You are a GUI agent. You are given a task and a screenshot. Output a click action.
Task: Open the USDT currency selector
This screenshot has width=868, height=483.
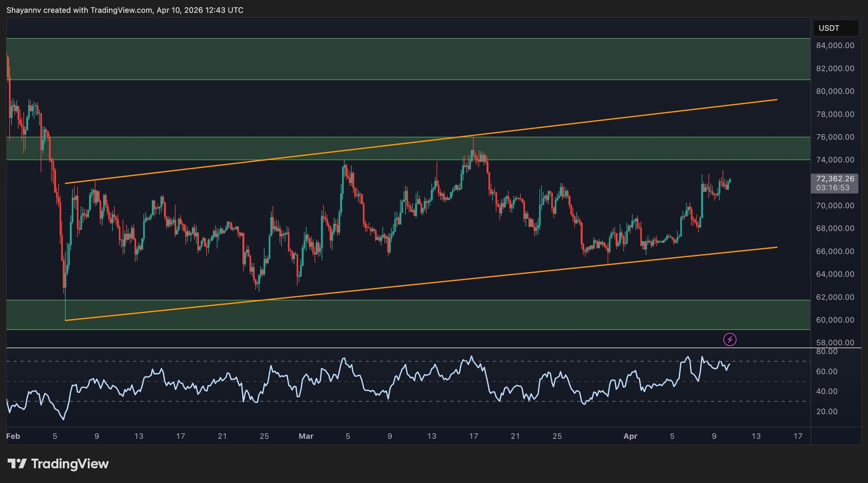(835, 28)
